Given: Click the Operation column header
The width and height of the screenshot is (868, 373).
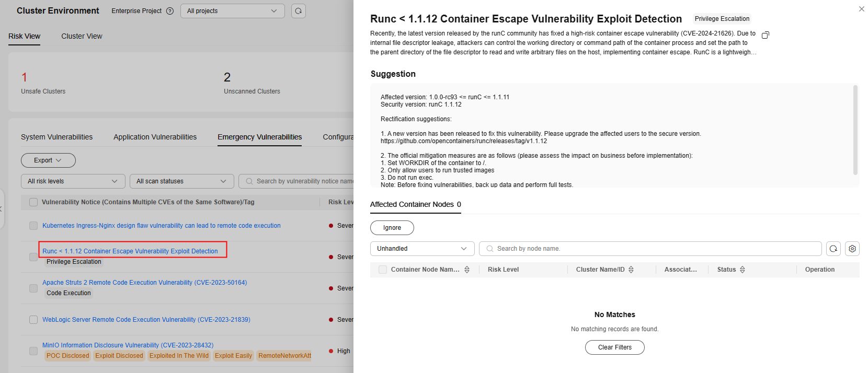Looking at the screenshot, I should (x=819, y=270).
